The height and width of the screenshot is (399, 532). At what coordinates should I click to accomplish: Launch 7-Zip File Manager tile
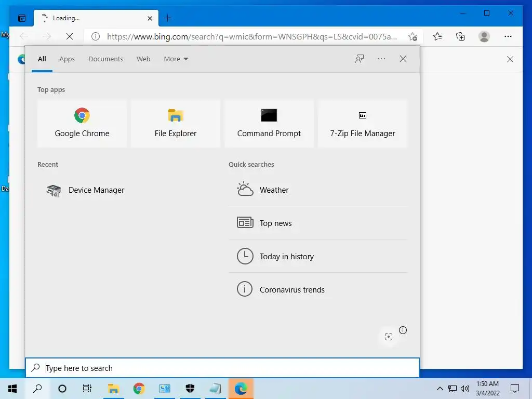click(x=362, y=124)
